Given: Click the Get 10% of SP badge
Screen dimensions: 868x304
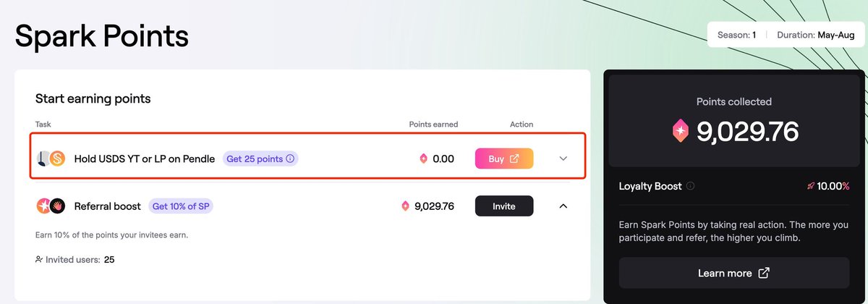Looking at the screenshot, I should (x=181, y=206).
